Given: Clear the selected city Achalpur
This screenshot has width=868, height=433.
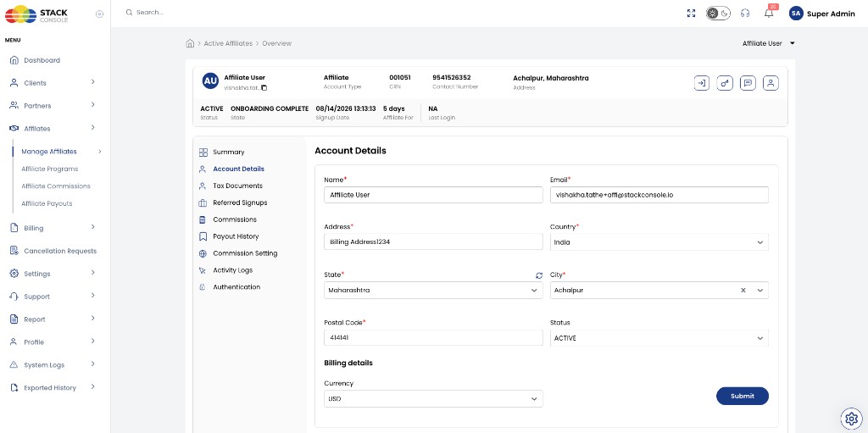Looking at the screenshot, I should (x=743, y=290).
